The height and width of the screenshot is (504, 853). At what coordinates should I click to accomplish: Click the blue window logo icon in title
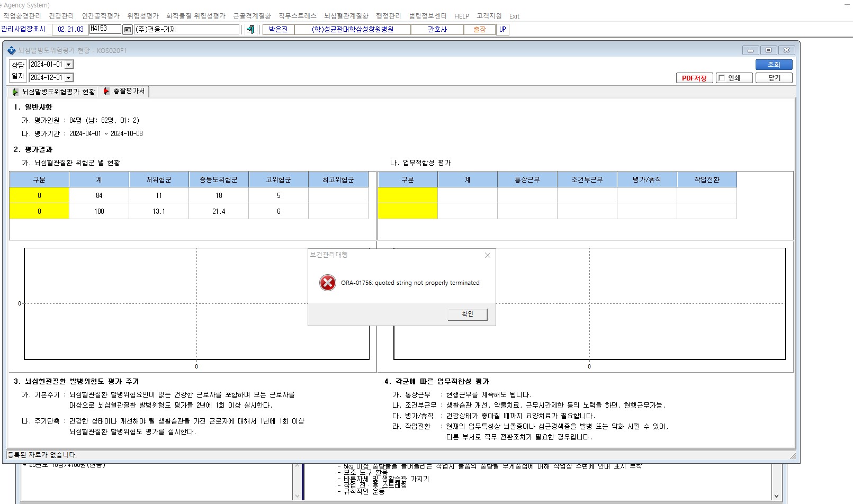12,50
